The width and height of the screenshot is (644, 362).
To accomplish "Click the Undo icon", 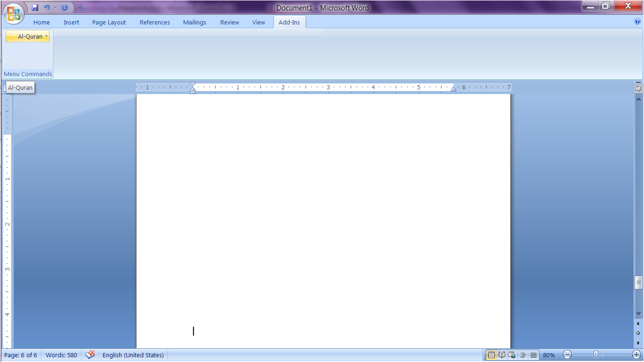I will pos(46,7).
